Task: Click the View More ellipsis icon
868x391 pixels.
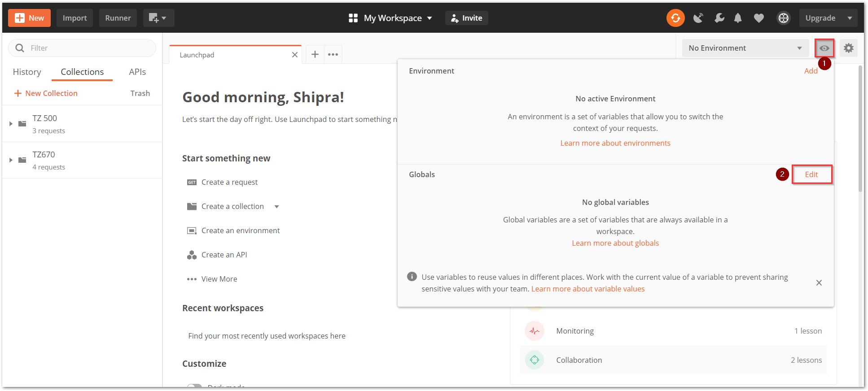Action: [x=192, y=279]
